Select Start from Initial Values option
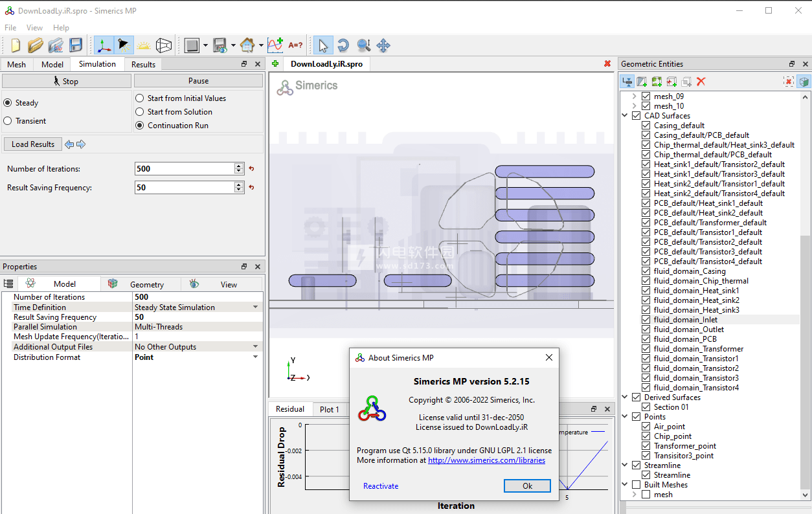 coord(139,98)
